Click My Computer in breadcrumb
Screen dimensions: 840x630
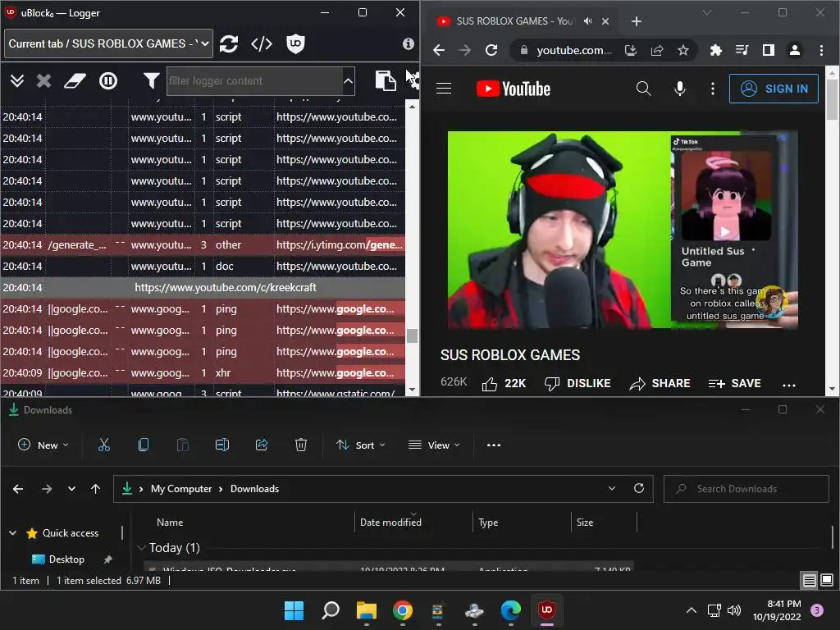pos(181,489)
